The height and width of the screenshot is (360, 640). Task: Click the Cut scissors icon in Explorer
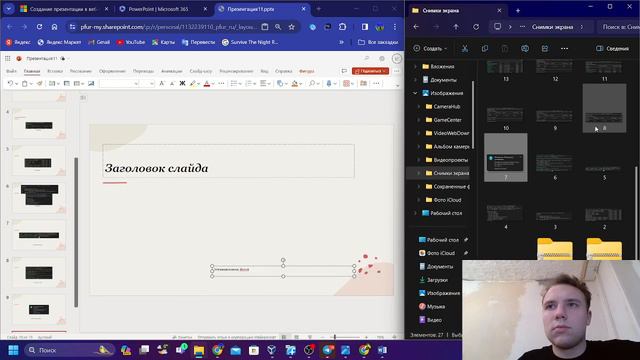coord(464,49)
